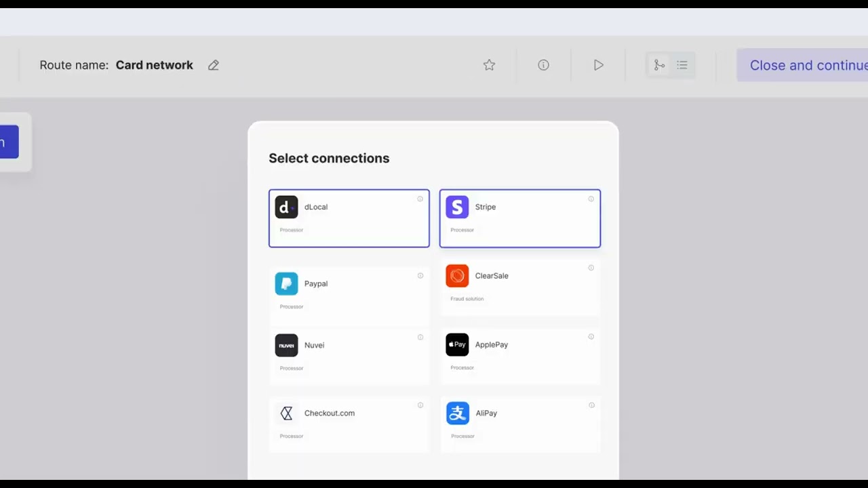The image size is (868, 488).
Task: Click the ClearSale logo icon
Action: click(x=457, y=276)
